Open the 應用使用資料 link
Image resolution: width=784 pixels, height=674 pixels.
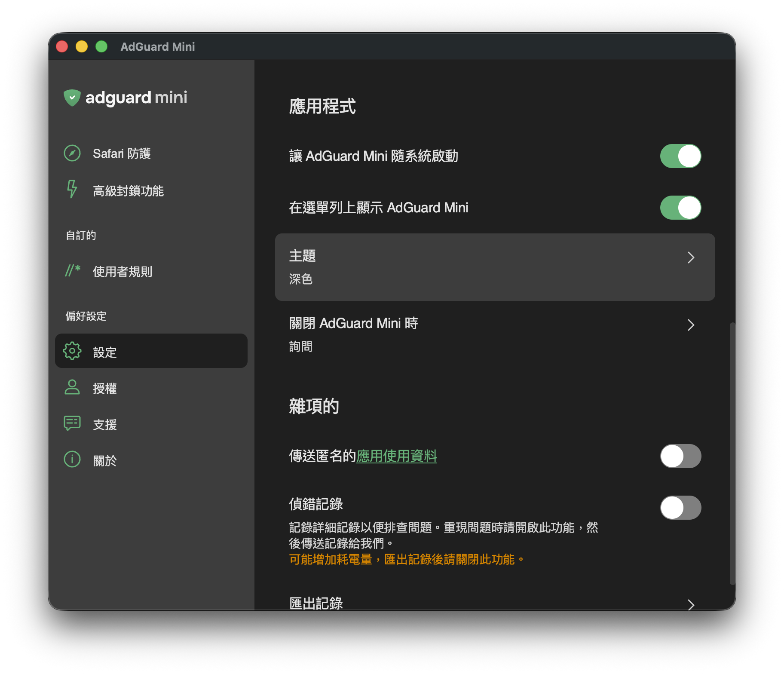tap(396, 456)
